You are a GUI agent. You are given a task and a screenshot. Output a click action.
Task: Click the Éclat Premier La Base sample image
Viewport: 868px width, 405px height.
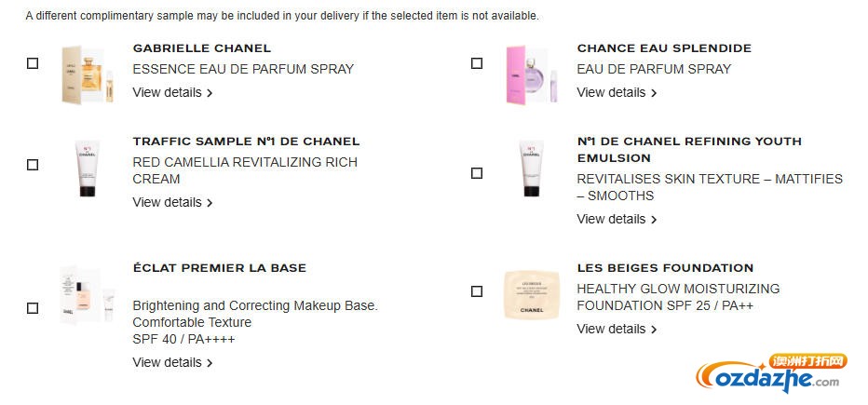pyautogui.click(x=88, y=295)
